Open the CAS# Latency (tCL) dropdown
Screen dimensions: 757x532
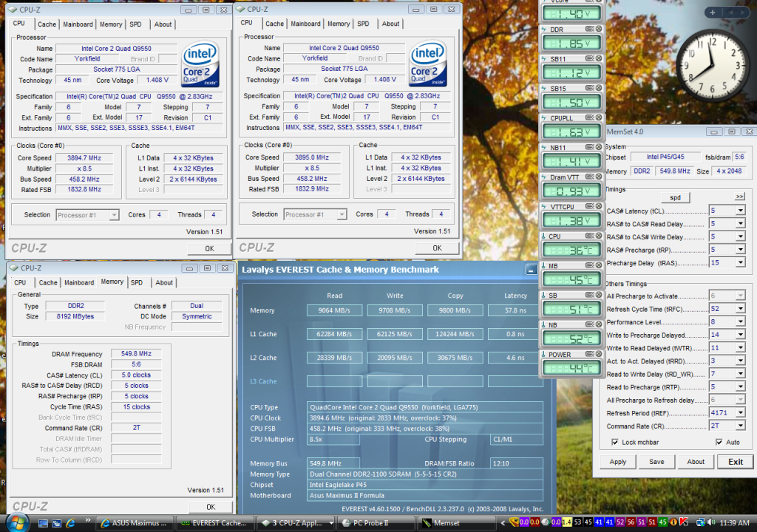click(740, 211)
